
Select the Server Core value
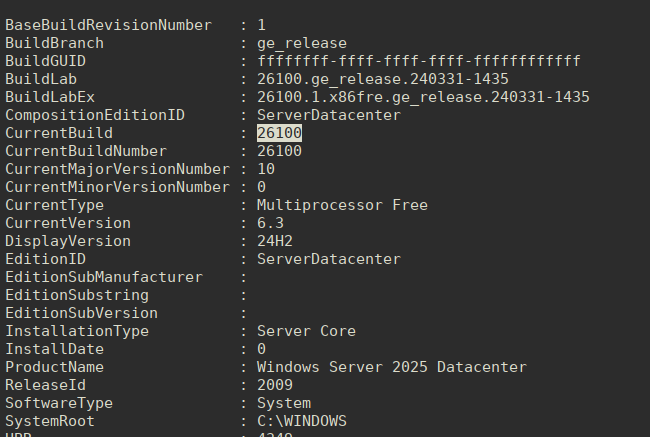tap(306, 331)
